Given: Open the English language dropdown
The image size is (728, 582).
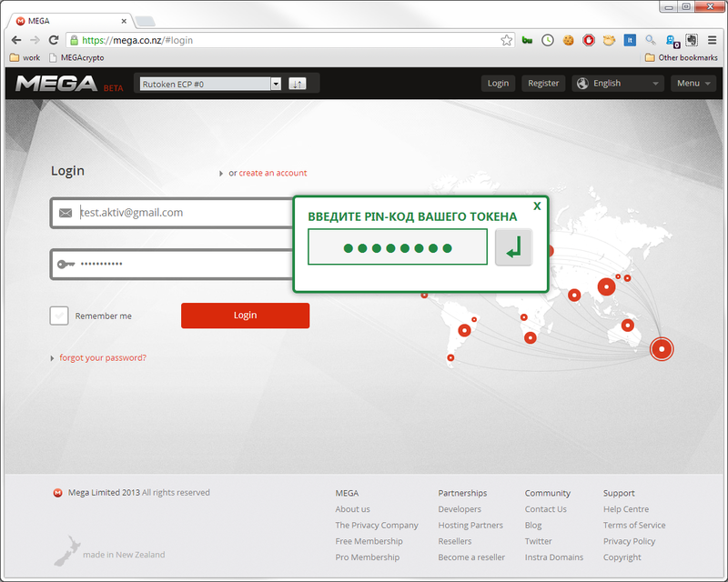Looking at the screenshot, I should click(x=618, y=83).
